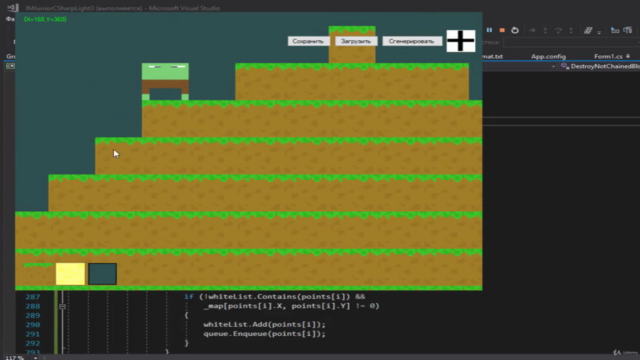Click line number 287

point(33,297)
